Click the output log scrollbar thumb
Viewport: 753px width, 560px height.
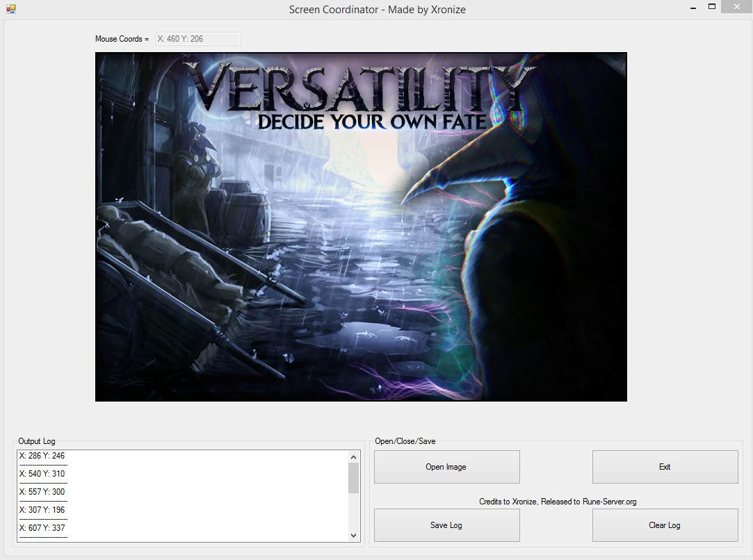point(353,479)
